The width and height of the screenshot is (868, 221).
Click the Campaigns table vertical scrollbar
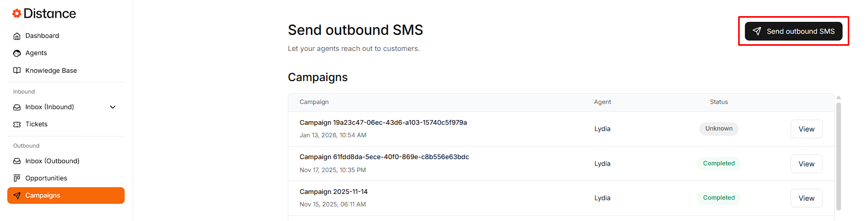tap(838, 156)
